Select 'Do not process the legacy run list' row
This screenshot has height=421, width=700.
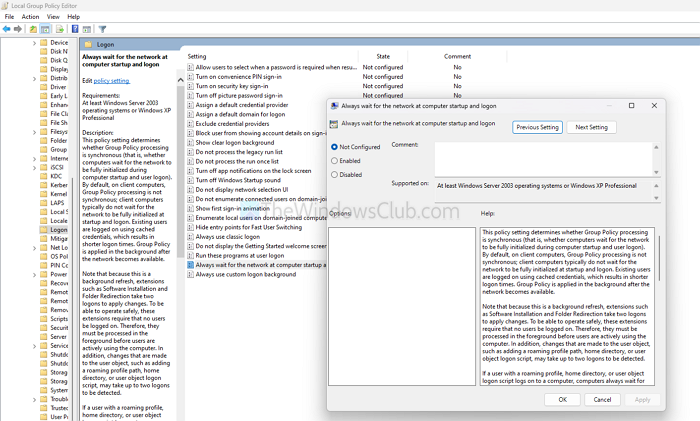(239, 152)
